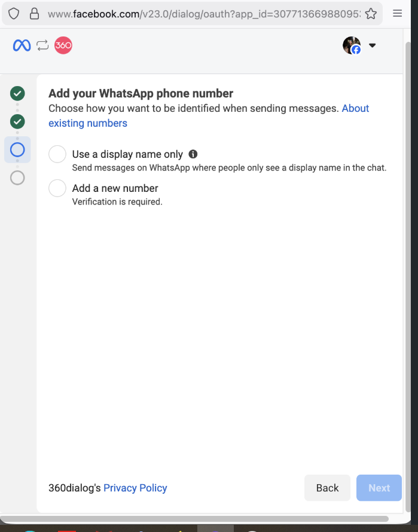Bookmark this page with the star icon
The width and height of the screenshot is (418, 532).
(371, 13)
